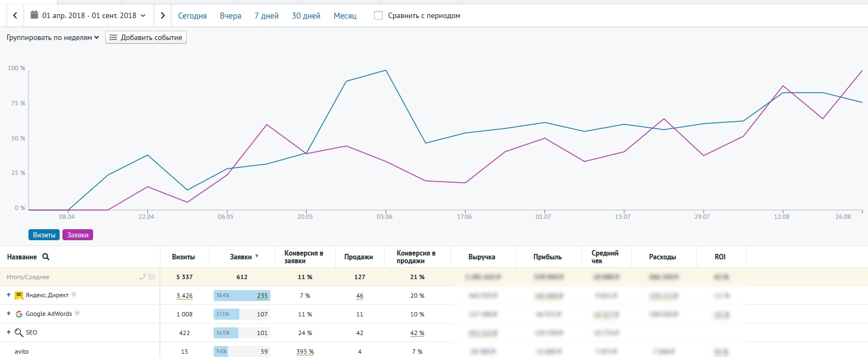Select the 7 дней period
Viewport: 868px width, 357px height.
[266, 16]
